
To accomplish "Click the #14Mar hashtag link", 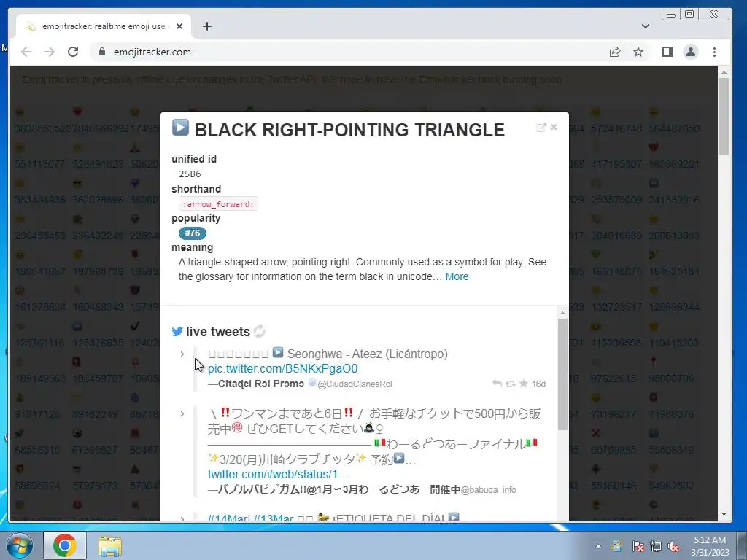I will [228, 518].
